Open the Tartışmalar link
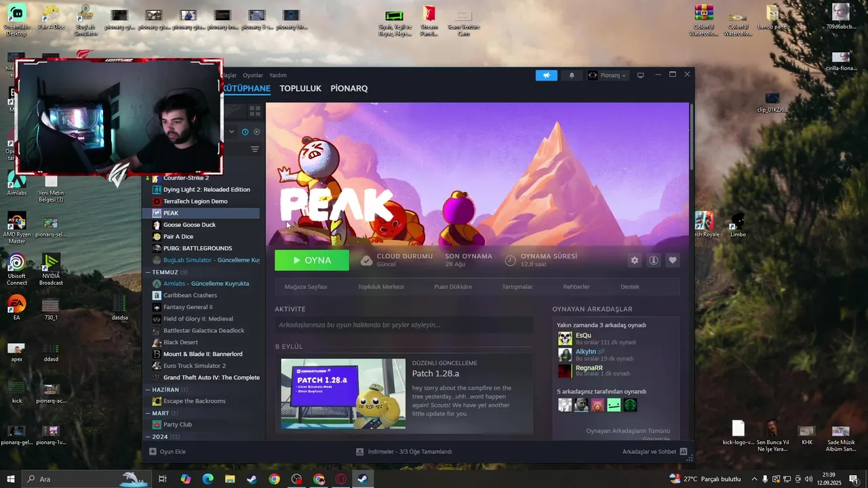 [x=517, y=287]
